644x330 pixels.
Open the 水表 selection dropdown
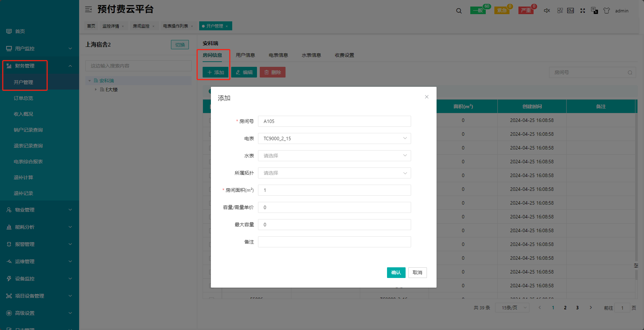(334, 156)
